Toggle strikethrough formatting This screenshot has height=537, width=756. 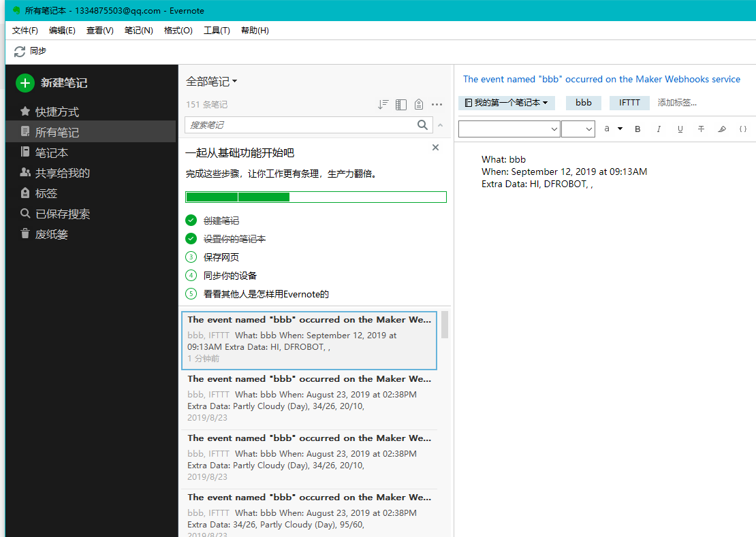pyautogui.click(x=701, y=129)
